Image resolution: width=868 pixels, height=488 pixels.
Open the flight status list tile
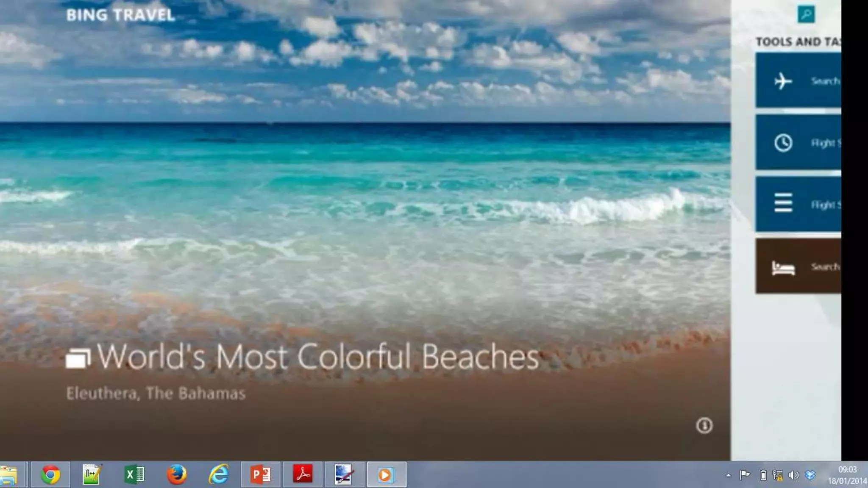click(798, 204)
